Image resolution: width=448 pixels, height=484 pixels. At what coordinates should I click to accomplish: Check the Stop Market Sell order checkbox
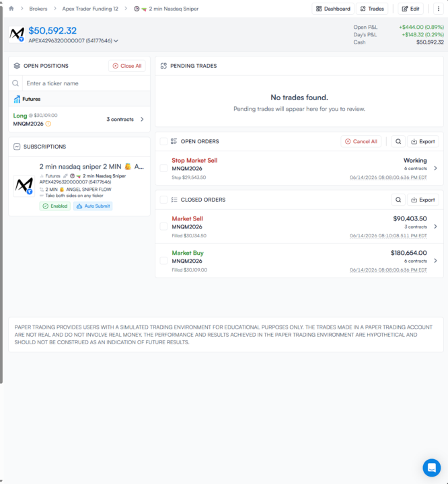pos(163,168)
